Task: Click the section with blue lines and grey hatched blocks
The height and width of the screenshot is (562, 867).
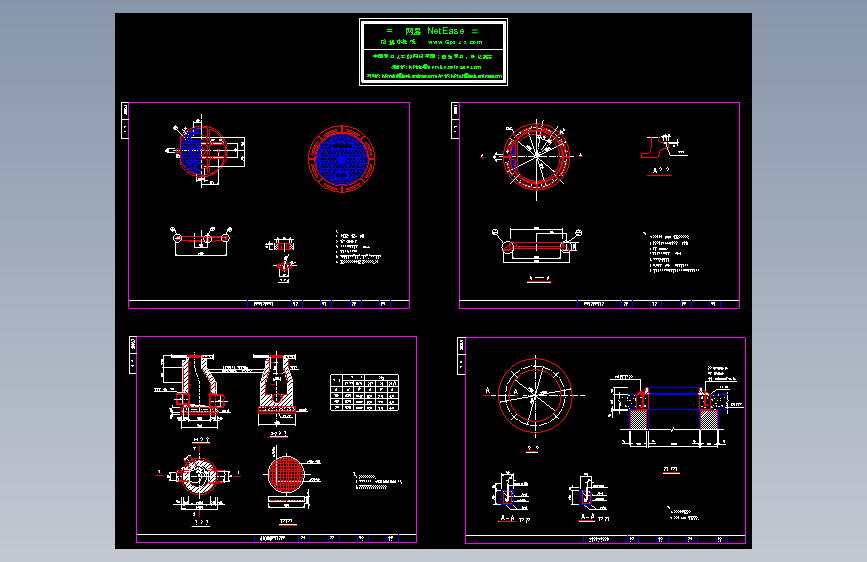Action: tap(675, 408)
